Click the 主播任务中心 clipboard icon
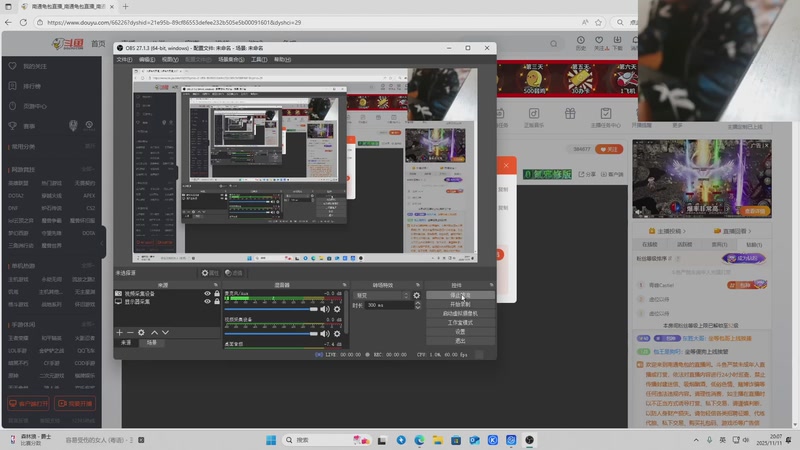 pyautogui.click(x=606, y=113)
